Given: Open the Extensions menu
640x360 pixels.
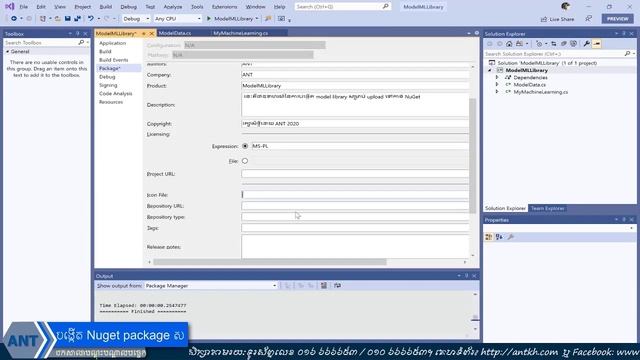Looking at the screenshot, I should pos(224,7).
